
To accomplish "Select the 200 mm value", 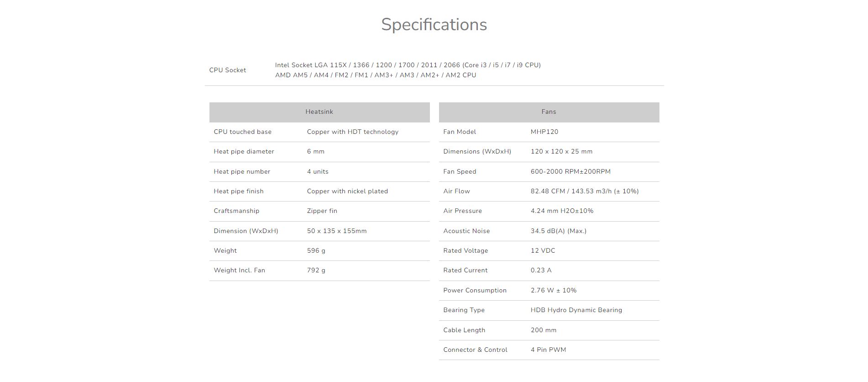I will click(544, 330).
